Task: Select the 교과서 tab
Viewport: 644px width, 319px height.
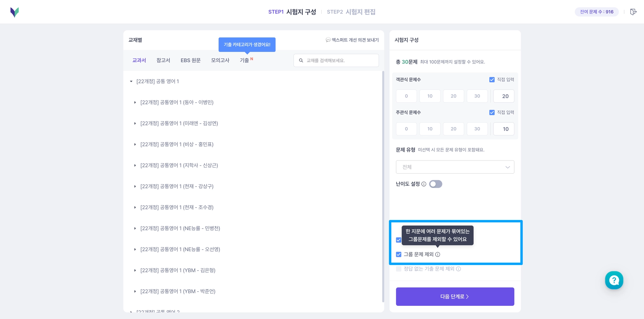Action: [x=139, y=60]
